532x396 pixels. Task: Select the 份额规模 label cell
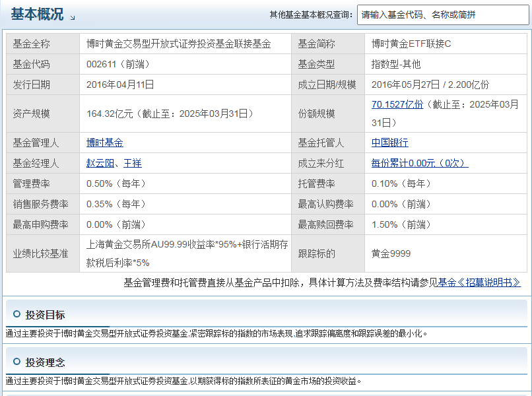tap(328, 114)
